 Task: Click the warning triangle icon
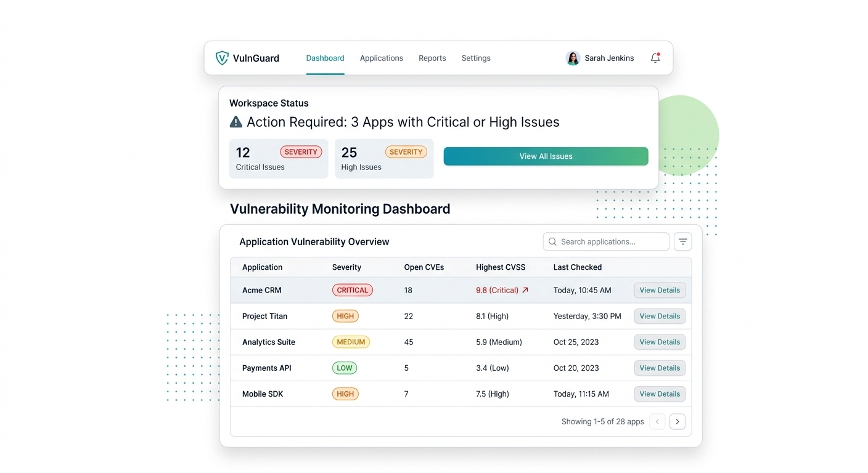click(x=235, y=122)
